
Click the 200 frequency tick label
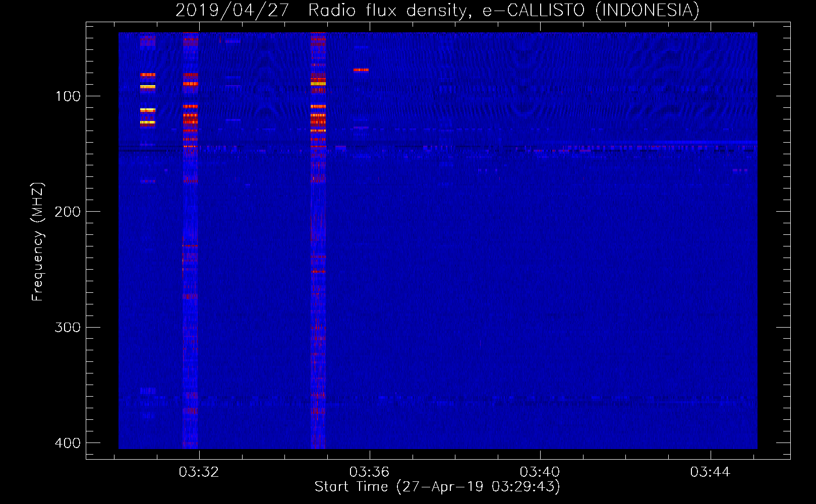click(x=68, y=212)
